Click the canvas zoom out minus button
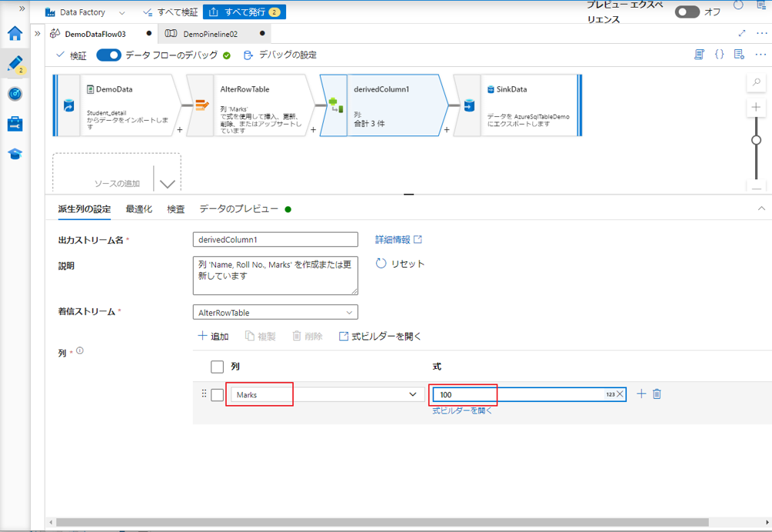Viewport: 772px width, 532px height. pyautogui.click(x=757, y=188)
